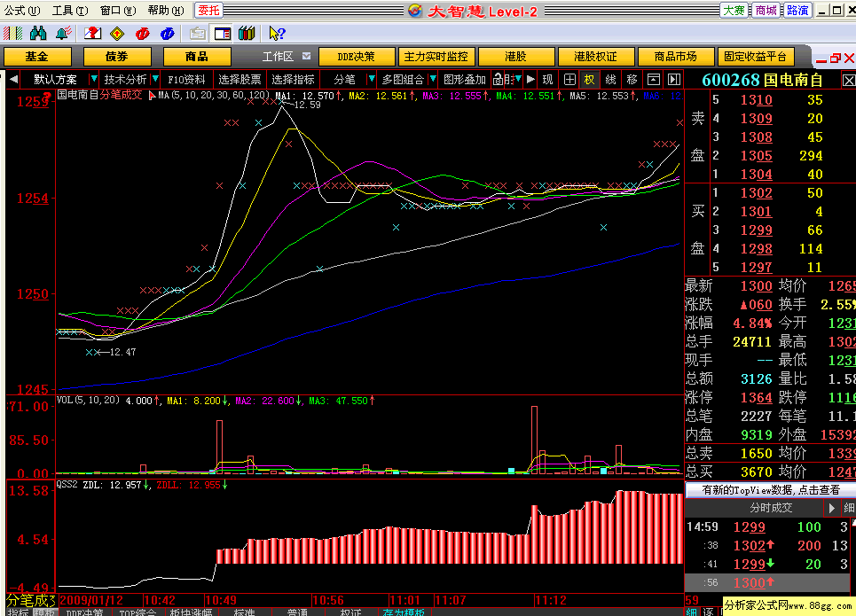This screenshot has height=616, width=856.
Task: Select the 板块涨幅 bottom tab
Action: pyautogui.click(x=191, y=612)
